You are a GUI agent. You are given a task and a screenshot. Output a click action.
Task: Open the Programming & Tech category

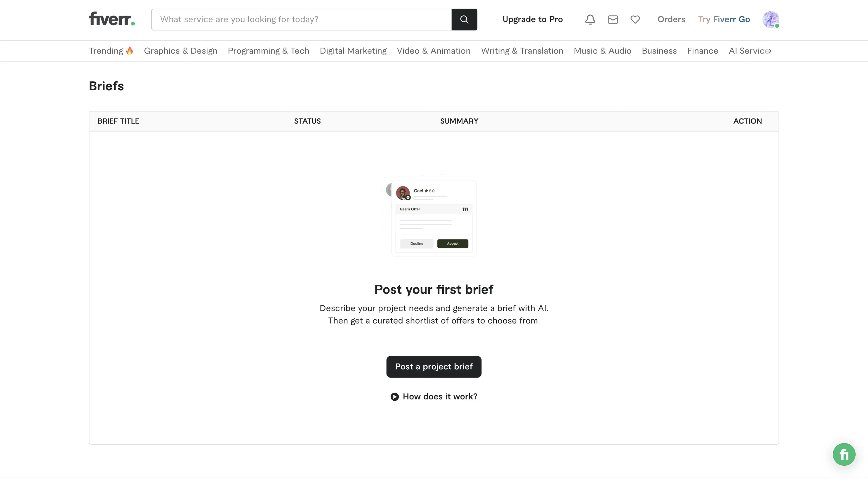(269, 51)
